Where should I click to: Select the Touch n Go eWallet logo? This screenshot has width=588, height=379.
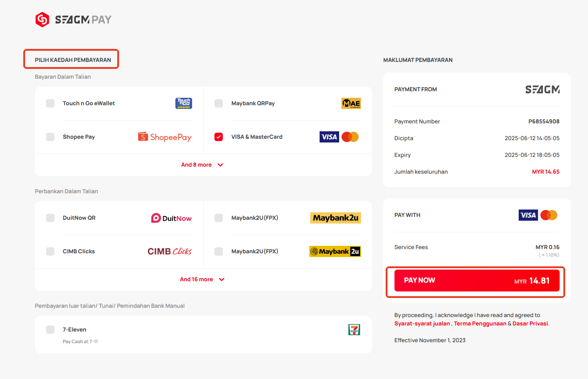(183, 103)
